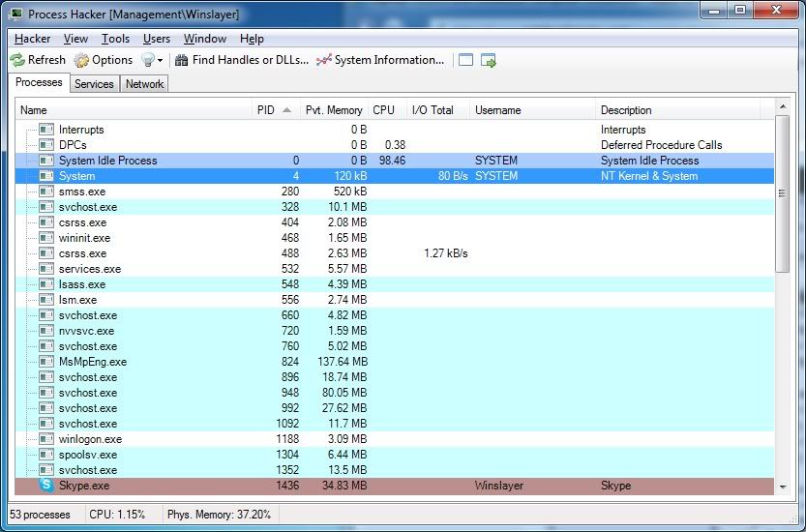This screenshot has height=532, width=806.
Task: Click the Skype.exe Skype logo icon
Action: tap(46, 485)
